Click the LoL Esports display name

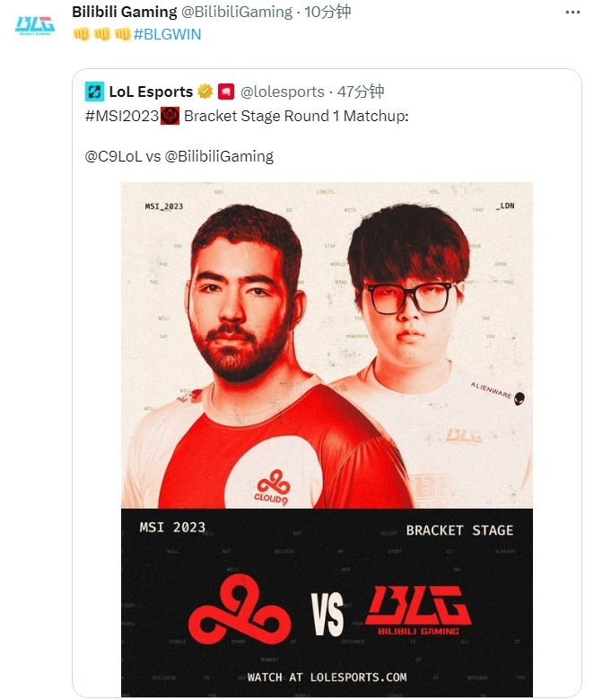pos(151,92)
